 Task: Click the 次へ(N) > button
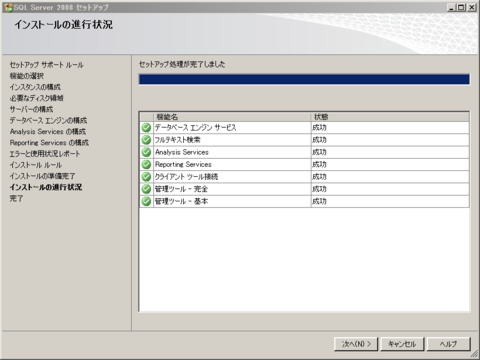356,344
